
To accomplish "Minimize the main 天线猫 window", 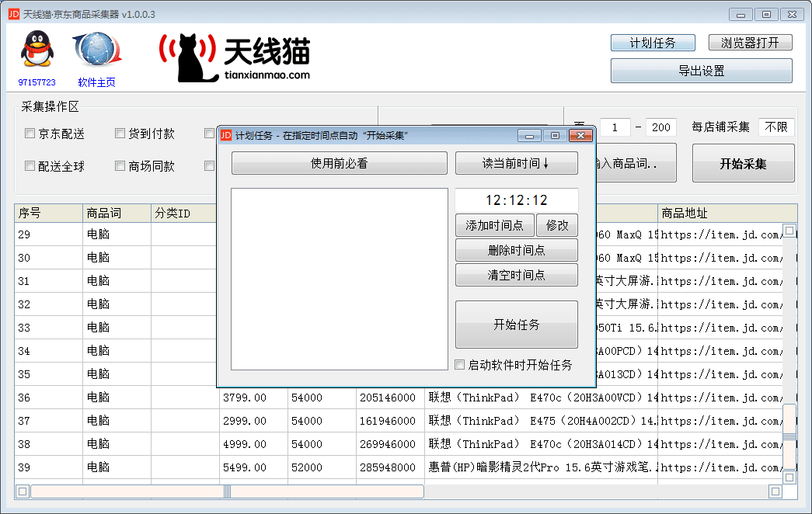I will point(741,15).
